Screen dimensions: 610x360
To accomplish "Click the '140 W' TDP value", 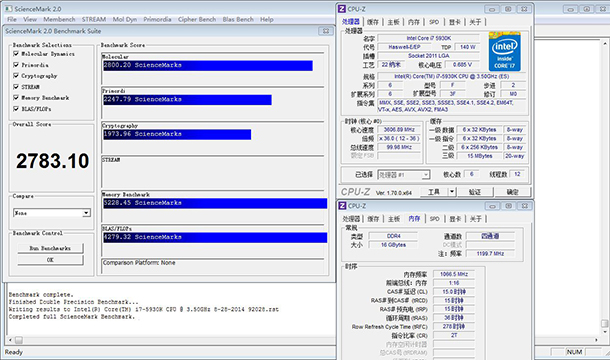I will pos(468,47).
